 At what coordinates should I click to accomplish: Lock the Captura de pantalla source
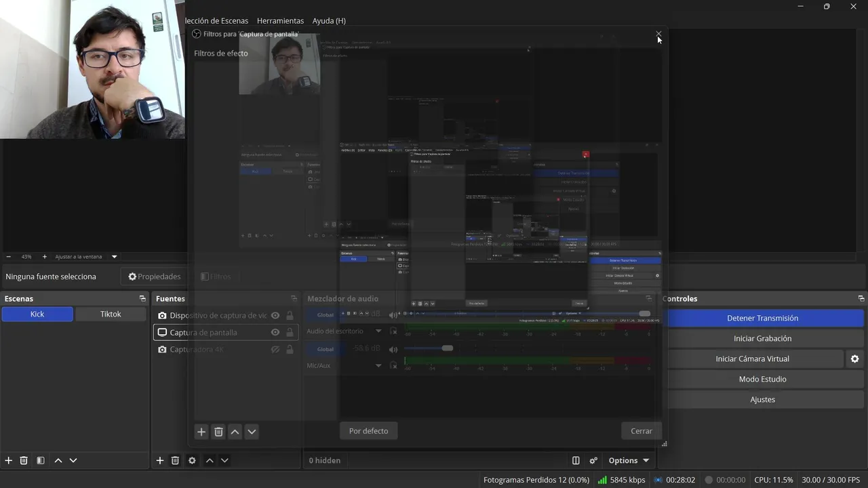click(290, 332)
